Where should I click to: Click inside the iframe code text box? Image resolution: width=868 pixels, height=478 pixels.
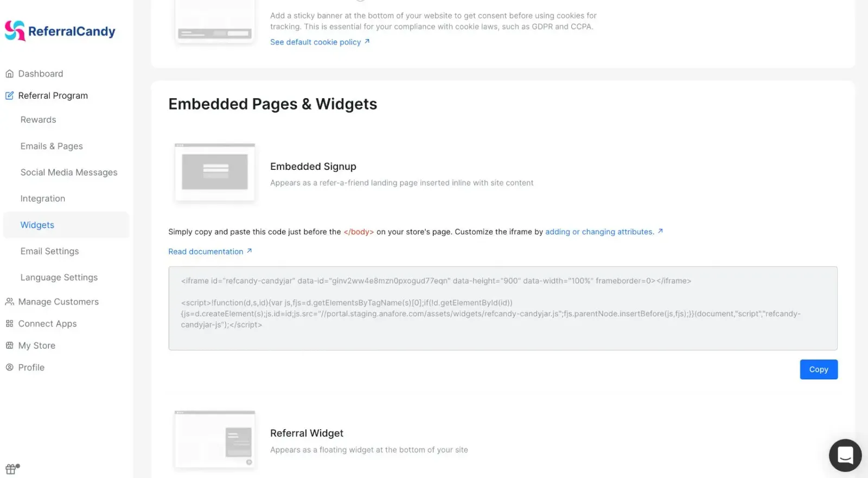[503, 308]
